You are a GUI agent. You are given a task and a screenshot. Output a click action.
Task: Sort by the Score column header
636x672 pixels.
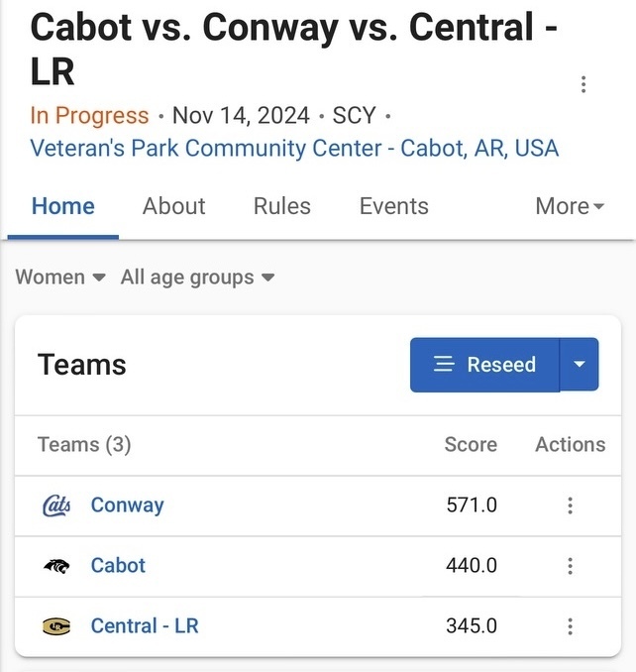pos(471,444)
